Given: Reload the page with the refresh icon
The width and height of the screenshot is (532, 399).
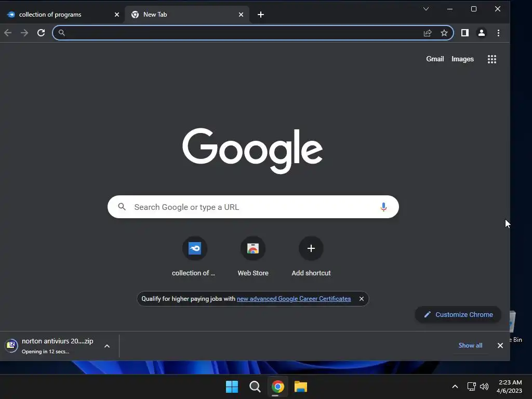Looking at the screenshot, I should (41, 33).
